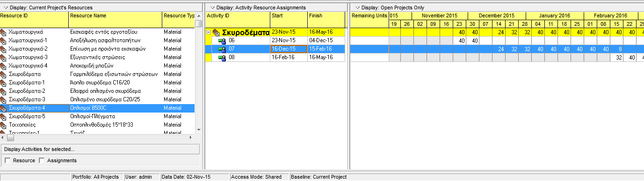Image resolution: width=644 pixels, height=181 pixels.
Task: Collapse the Σκυροδέματα assignments group
Action: (208, 32)
